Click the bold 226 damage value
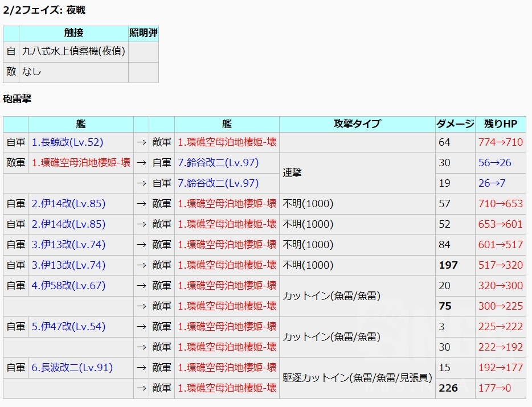 449,388
